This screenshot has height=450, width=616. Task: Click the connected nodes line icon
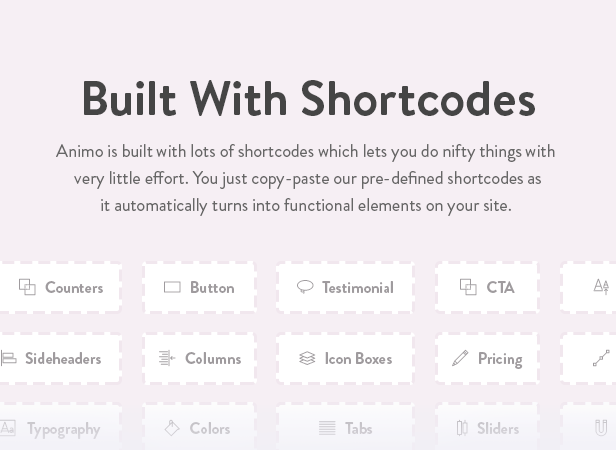coord(601,358)
